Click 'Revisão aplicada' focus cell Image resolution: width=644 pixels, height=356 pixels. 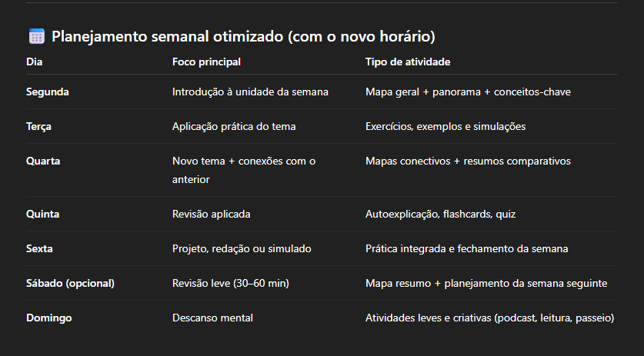coord(211,214)
